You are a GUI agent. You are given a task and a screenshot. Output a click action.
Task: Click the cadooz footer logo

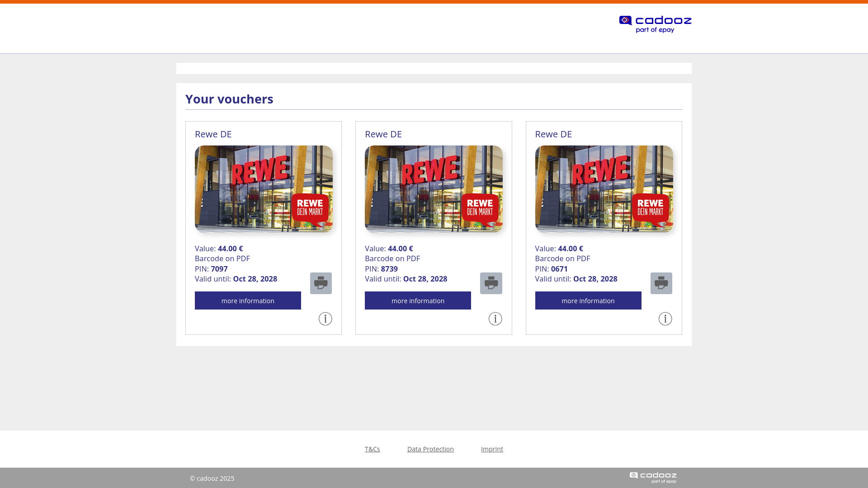653,478
